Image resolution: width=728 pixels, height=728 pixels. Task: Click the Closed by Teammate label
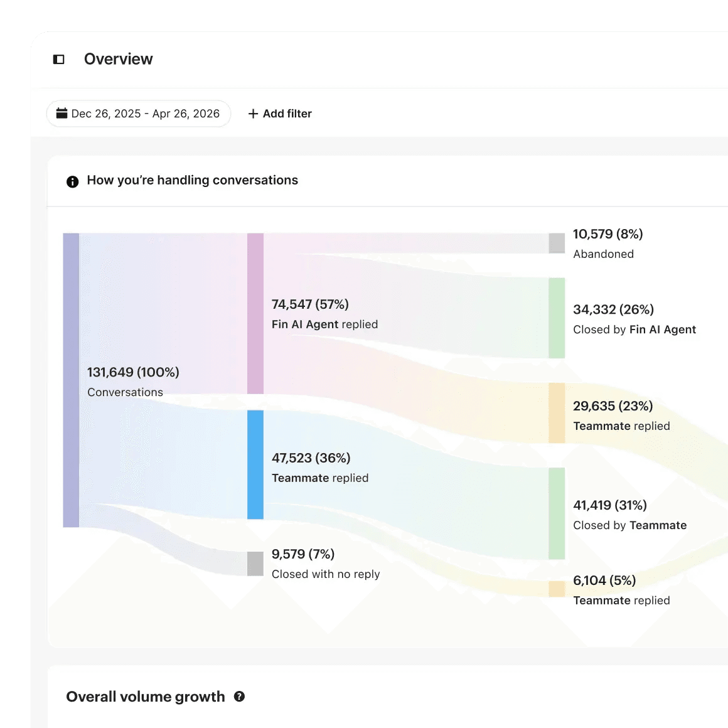click(x=630, y=525)
